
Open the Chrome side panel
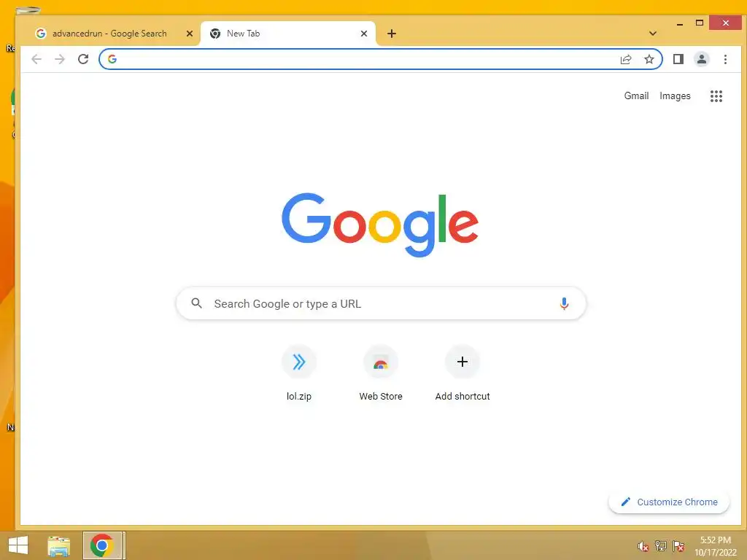coord(678,59)
